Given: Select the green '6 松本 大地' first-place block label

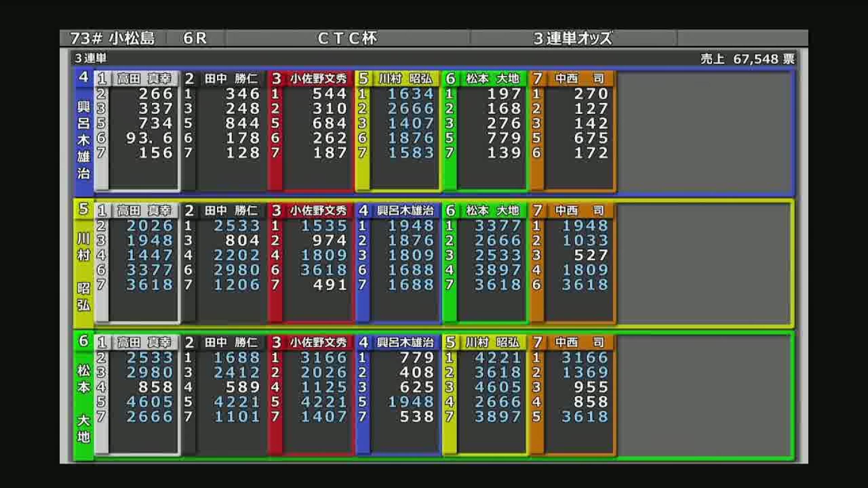Looking at the screenshot, I should [x=83, y=395].
